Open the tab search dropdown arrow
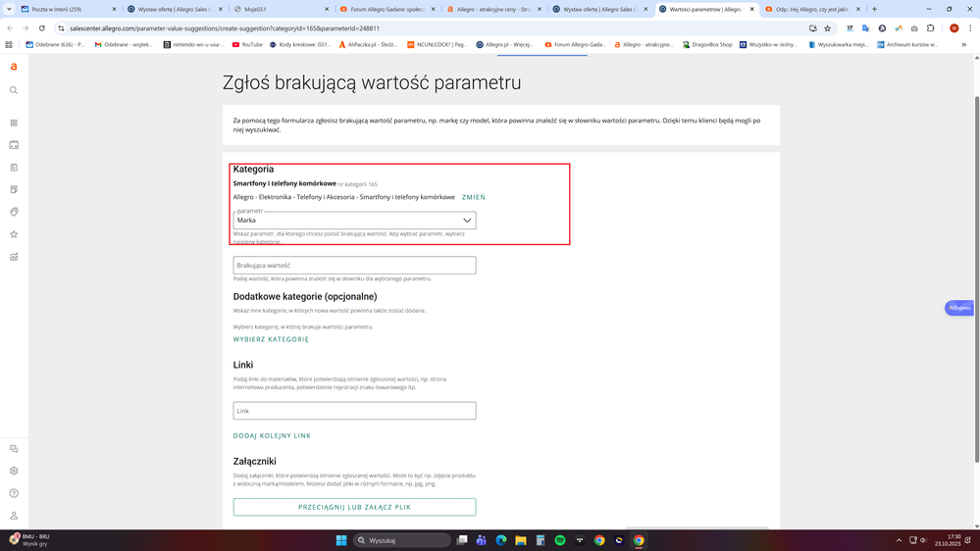Viewport: 980px width, 551px height. click(x=9, y=10)
